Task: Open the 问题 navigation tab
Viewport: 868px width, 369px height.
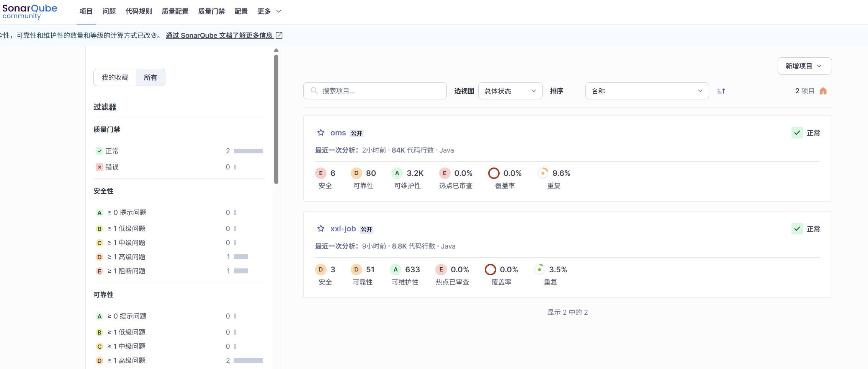Action: tap(109, 11)
